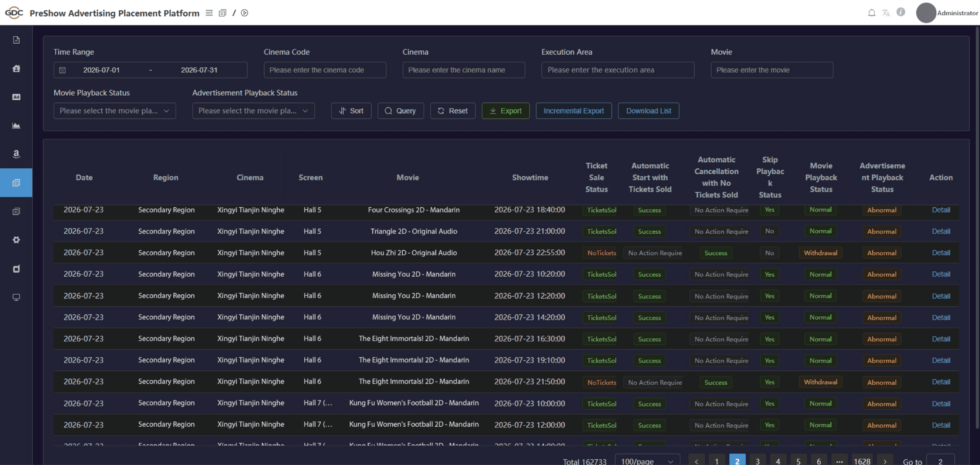Open the chart statistics sidebar icon
Viewport: 980px width, 465px height.
pos(16,126)
